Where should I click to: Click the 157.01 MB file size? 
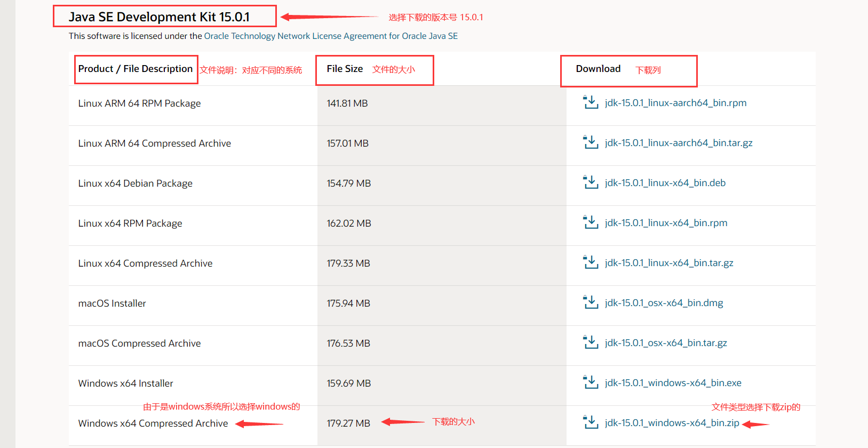click(x=348, y=143)
